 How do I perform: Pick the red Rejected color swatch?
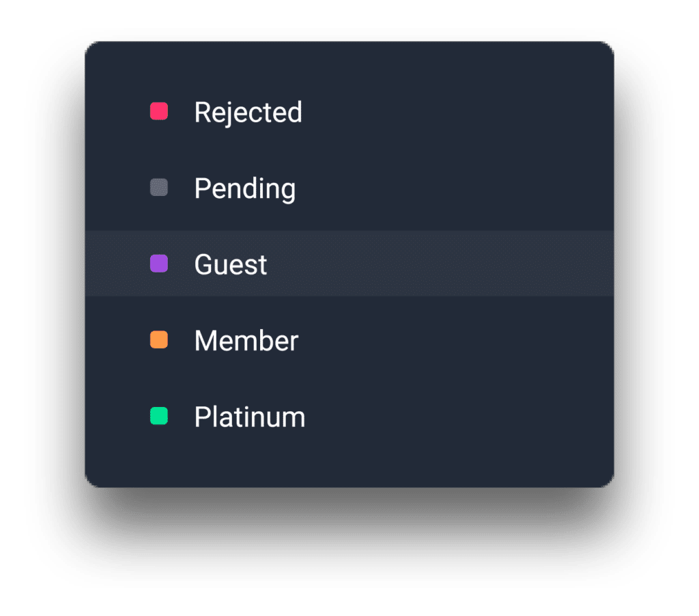(x=159, y=111)
